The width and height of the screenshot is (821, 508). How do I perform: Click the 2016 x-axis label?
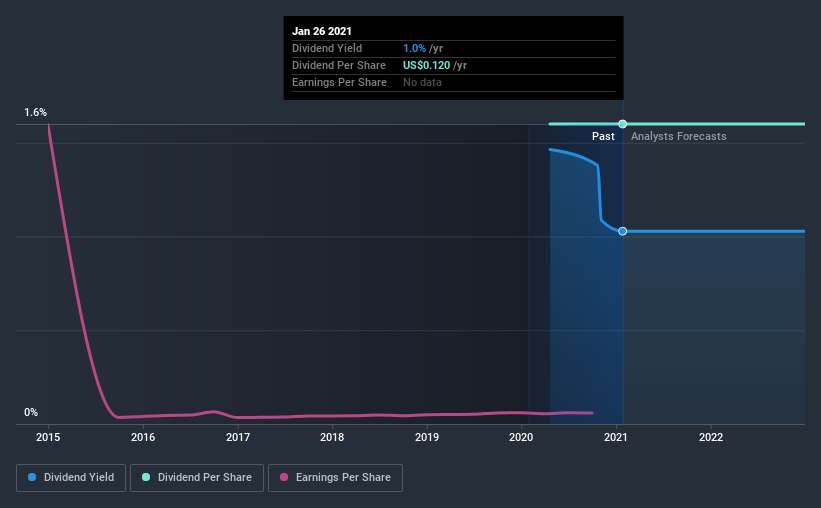143,437
